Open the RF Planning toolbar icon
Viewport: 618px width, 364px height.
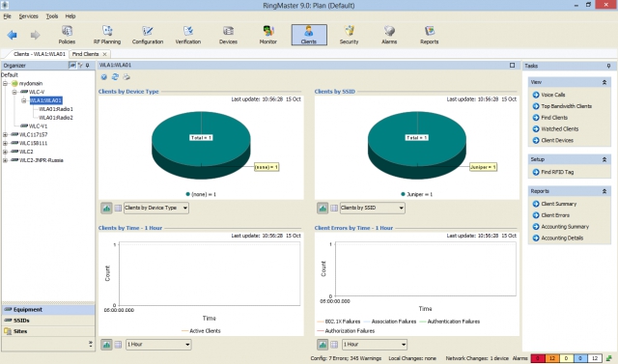pyautogui.click(x=107, y=35)
